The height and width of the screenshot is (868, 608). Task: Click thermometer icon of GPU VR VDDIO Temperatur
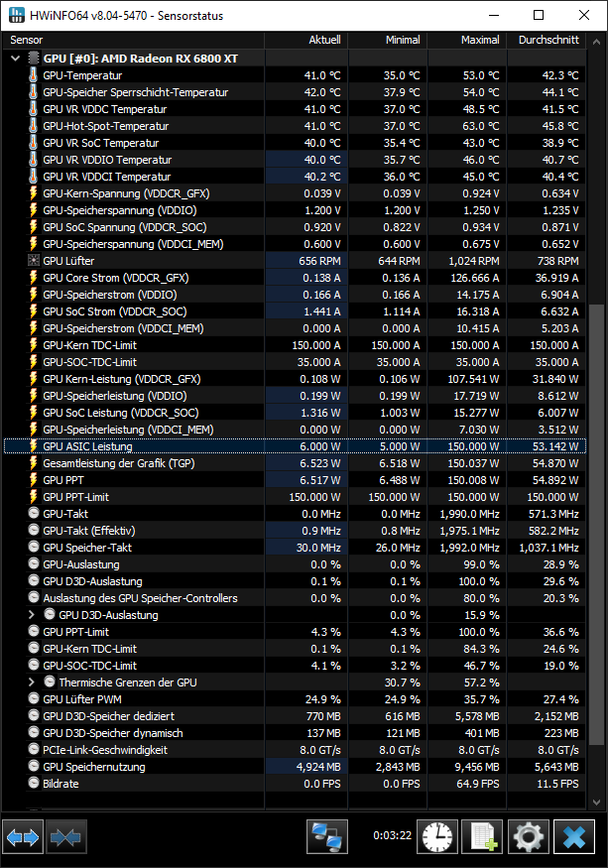point(33,160)
